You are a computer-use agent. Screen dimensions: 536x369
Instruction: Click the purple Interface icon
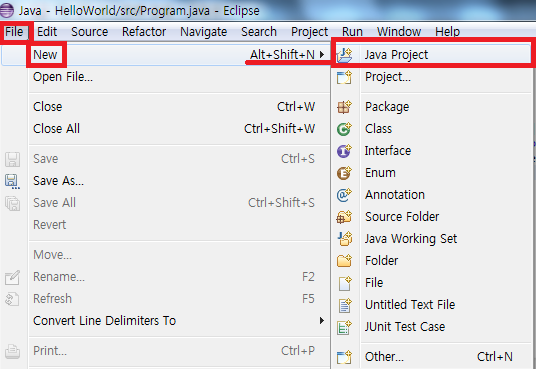coord(344,151)
